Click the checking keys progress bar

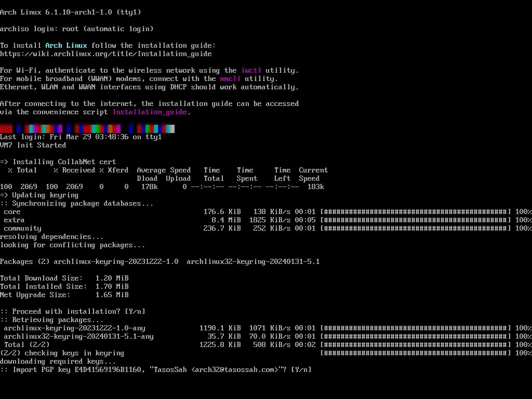coord(416,353)
